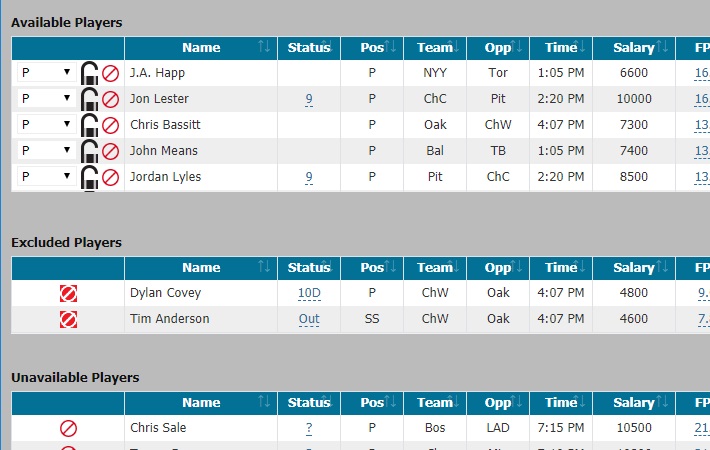Viewport: 710px width, 450px height.
Task: Exclude John Means from the player pool
Action: (x=110, y=151)
